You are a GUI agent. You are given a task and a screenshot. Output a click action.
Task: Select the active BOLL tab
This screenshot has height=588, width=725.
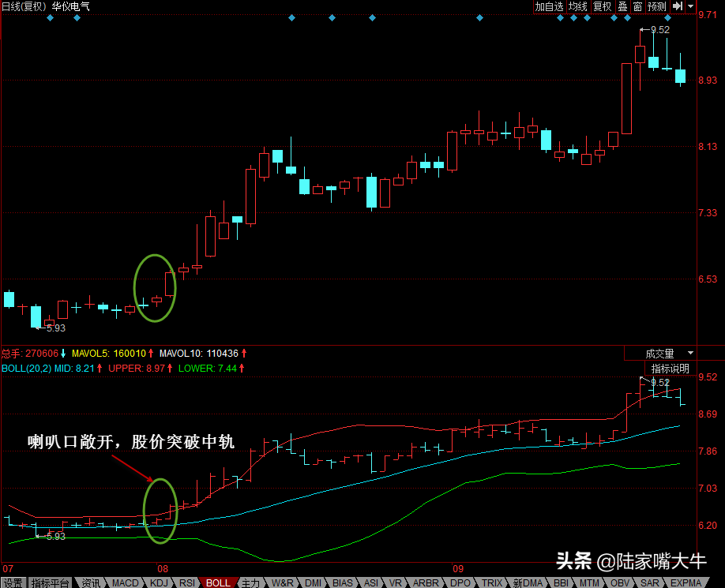[218, 582]
